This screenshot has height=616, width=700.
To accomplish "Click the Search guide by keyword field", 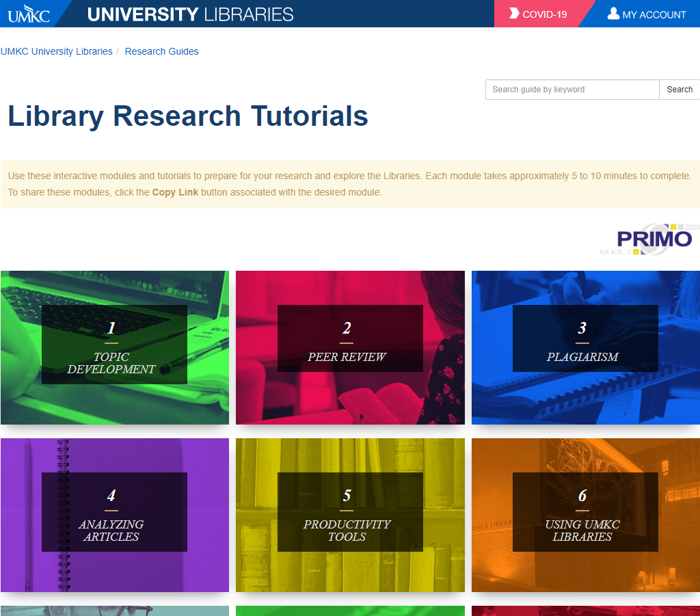I will [572, 90].
